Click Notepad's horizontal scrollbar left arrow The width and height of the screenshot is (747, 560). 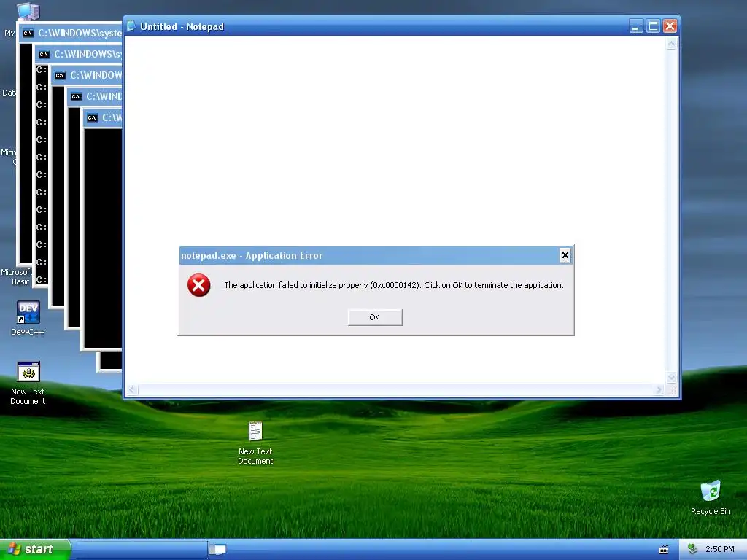[132, 390]
